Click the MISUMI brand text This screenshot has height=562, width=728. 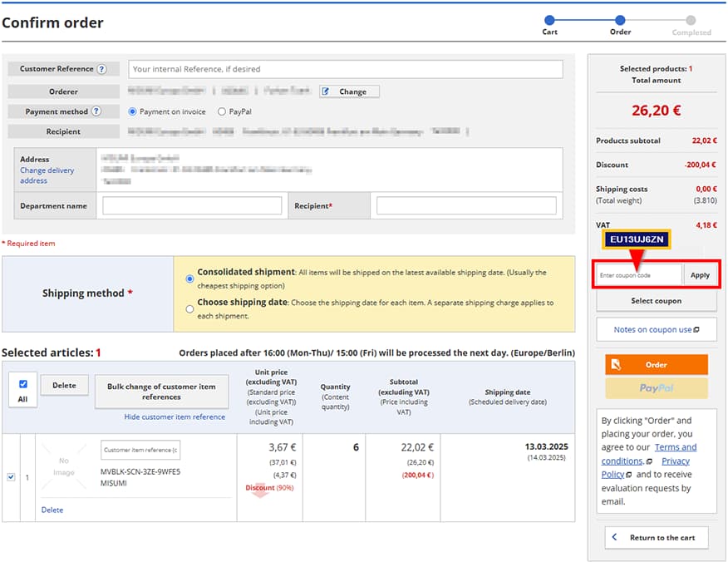[x=113, y=483]
